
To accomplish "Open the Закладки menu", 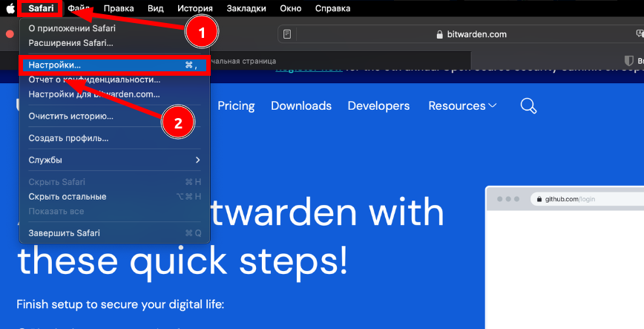I will (246, 8).
